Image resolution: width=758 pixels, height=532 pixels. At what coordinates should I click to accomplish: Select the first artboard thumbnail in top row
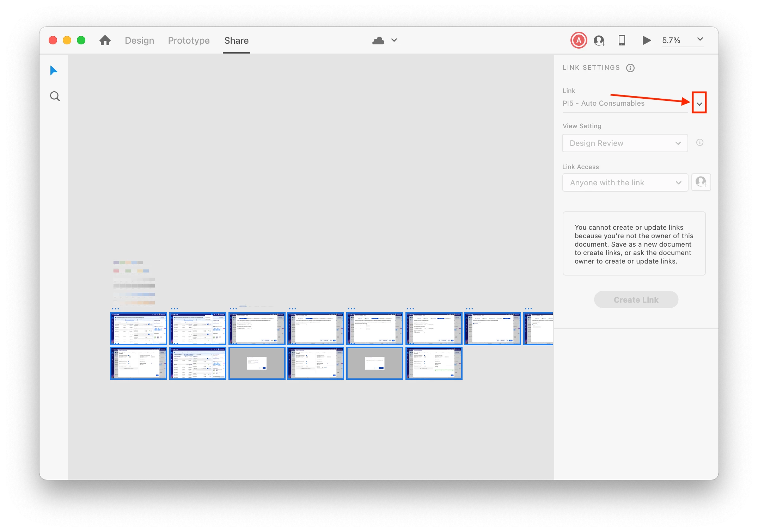[x=139, y=328]
